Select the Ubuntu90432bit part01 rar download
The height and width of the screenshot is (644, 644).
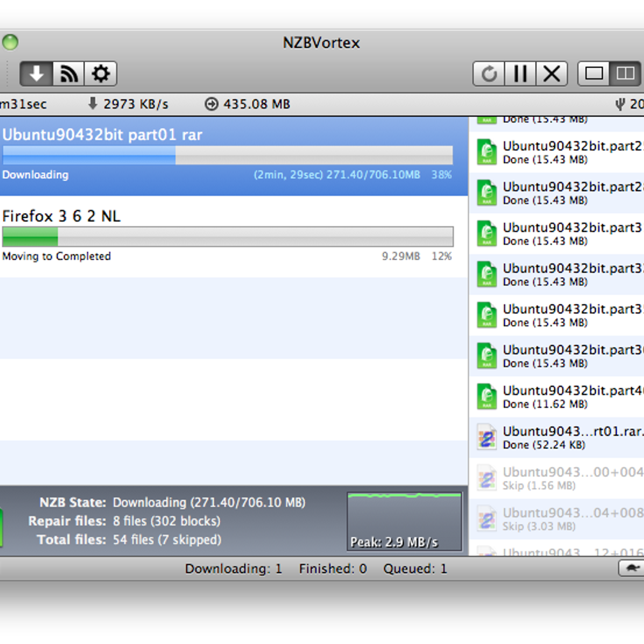(102, 135)
